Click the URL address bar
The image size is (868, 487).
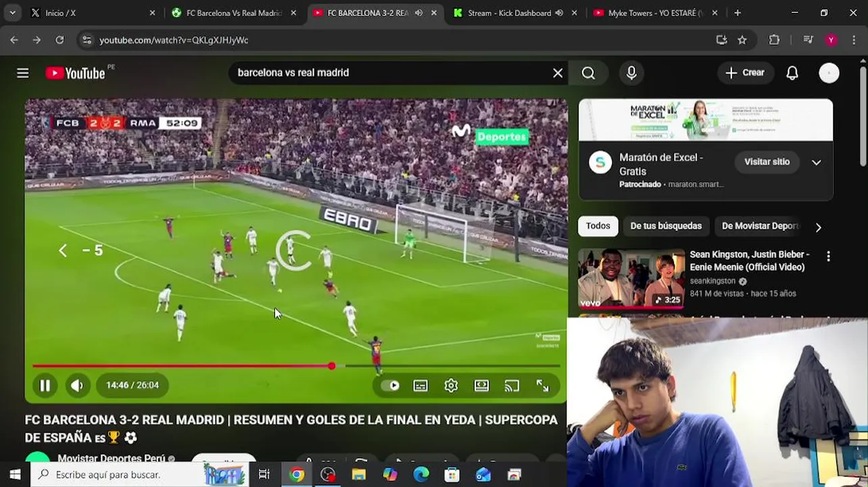click(399, 40)
